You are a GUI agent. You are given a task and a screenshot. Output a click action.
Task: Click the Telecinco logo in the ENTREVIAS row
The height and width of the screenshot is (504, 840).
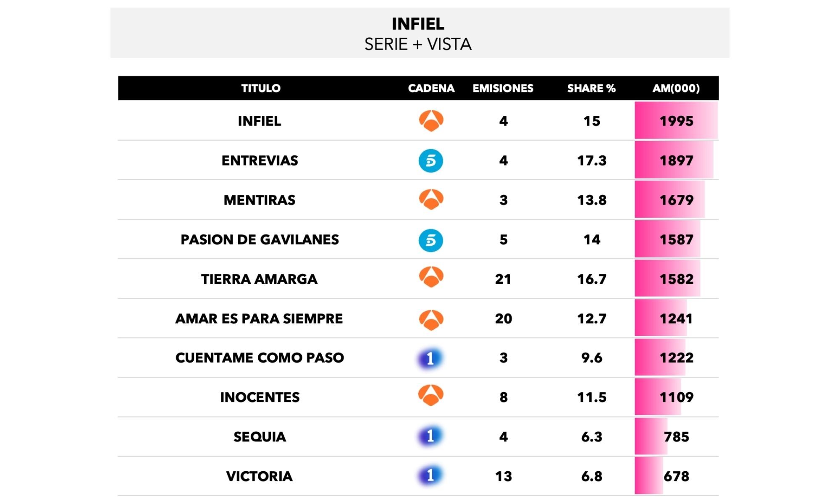431,160
